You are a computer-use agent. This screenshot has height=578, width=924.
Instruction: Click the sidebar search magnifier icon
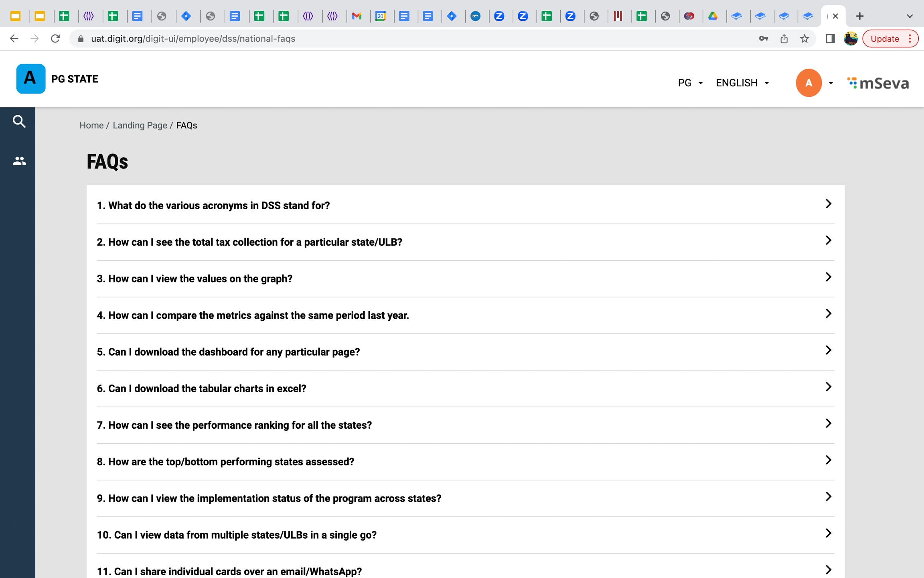pyautogui.click(x=19, y=121)
